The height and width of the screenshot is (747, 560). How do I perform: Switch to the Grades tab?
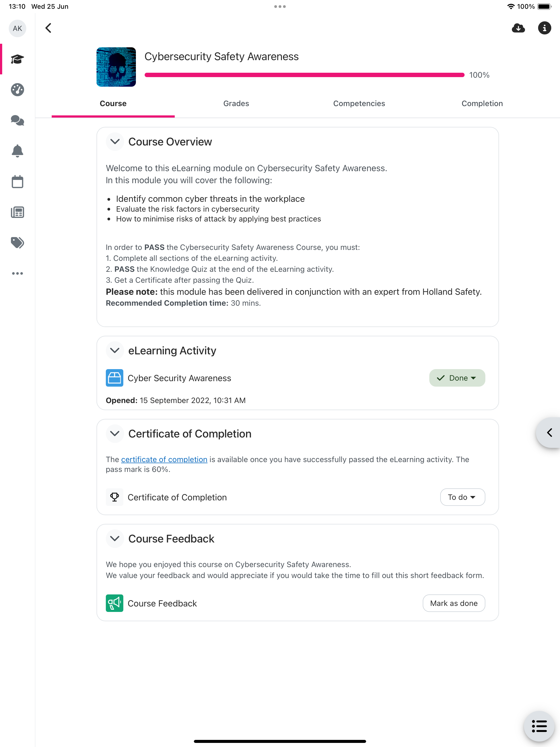tap(236, 104)
